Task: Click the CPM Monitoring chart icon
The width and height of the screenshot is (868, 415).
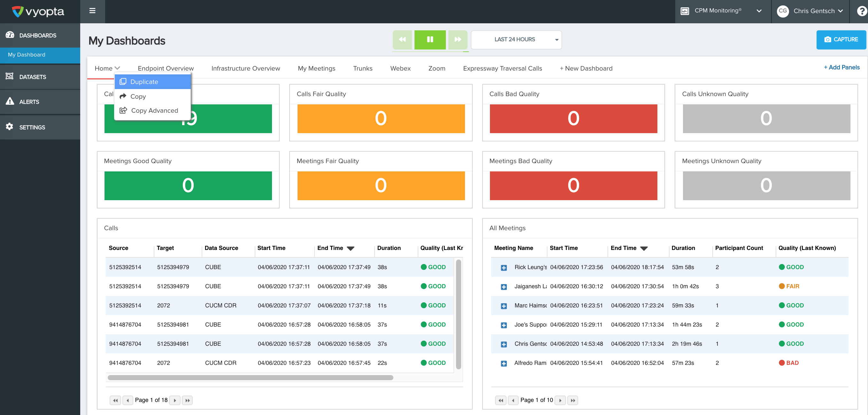Action: (684, 11)
